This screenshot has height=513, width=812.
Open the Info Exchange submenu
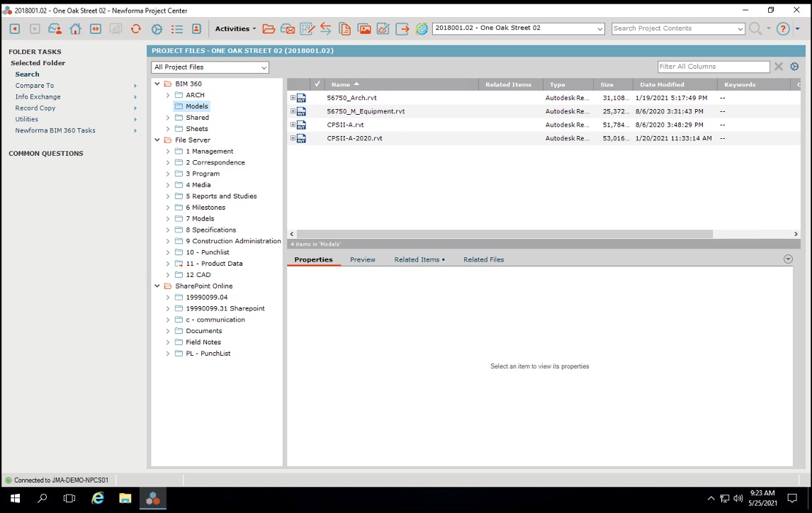coord(76,97)
